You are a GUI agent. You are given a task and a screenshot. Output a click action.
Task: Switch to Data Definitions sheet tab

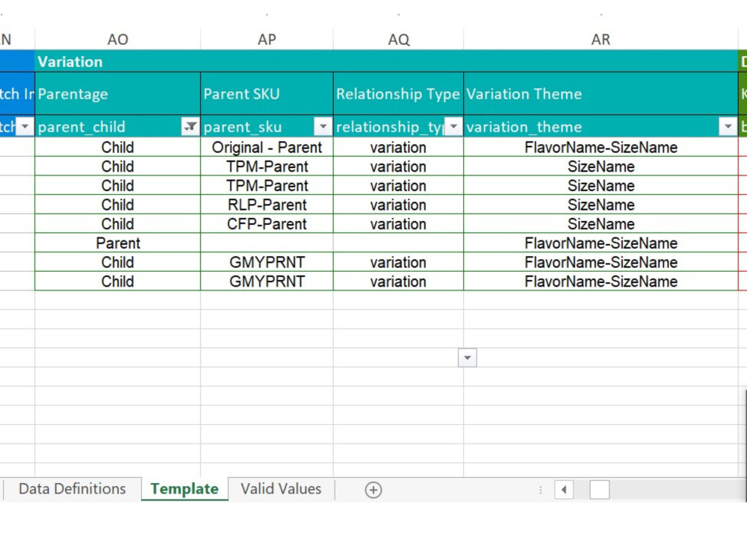[x=72, y=489]
